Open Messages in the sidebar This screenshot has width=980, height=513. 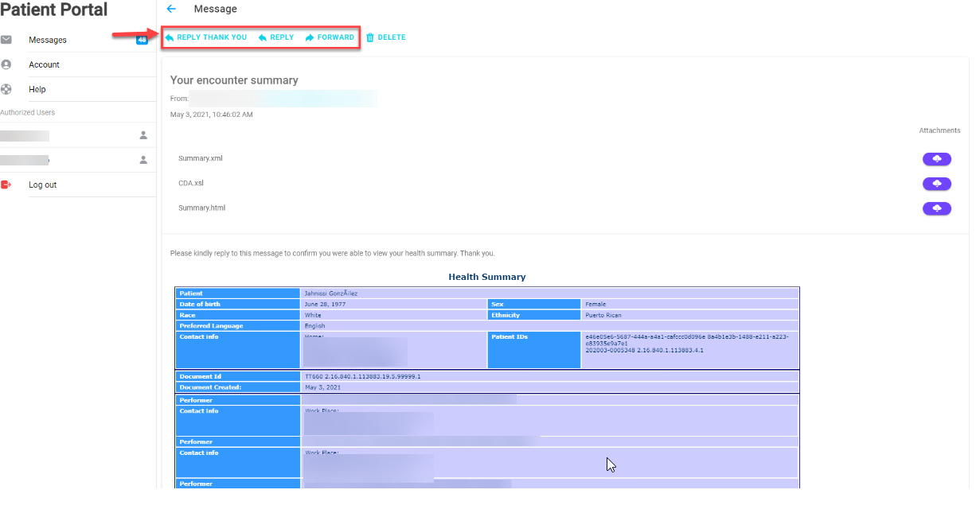(x=48, y=40)
